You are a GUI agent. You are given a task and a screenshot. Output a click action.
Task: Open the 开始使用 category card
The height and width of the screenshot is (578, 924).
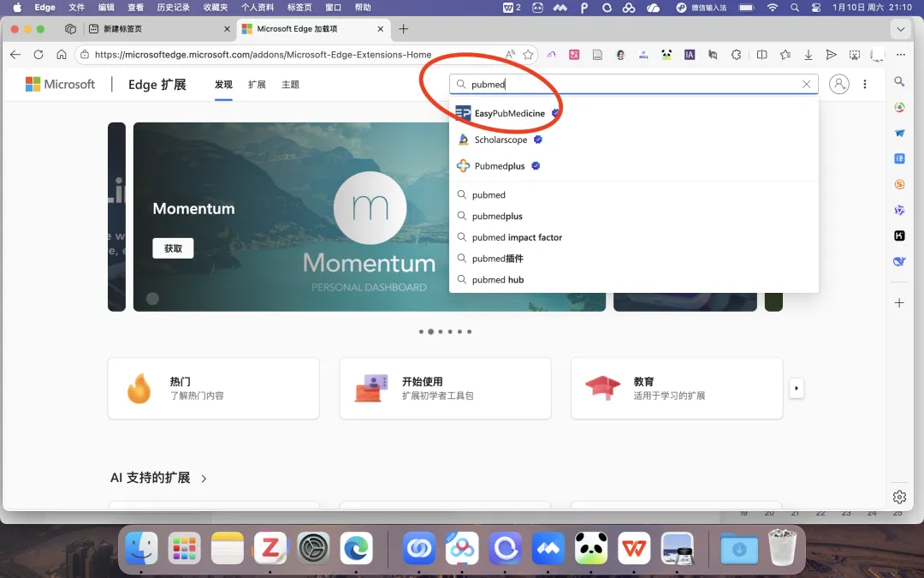[x=445, y=388]
